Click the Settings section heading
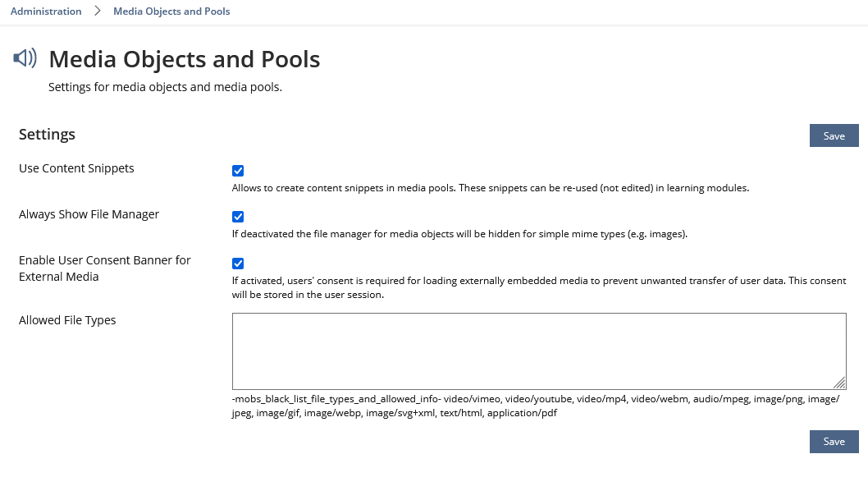Screen dimensions: 868x477 coord(47,134)
